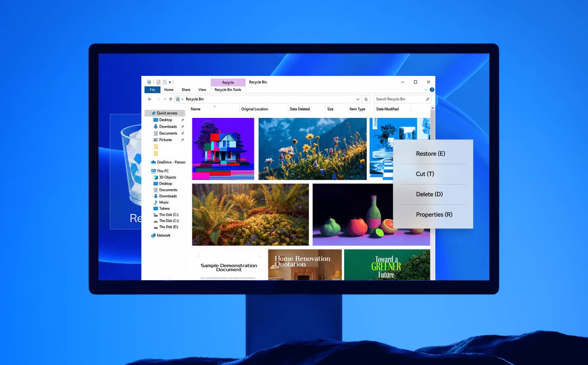Sort by Original Location column header

tap(254, 109)
